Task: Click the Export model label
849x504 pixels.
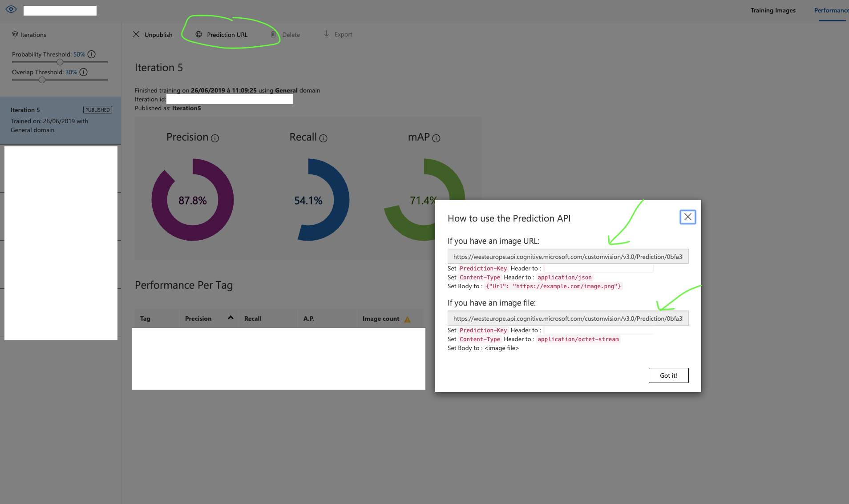Action: 343,34
